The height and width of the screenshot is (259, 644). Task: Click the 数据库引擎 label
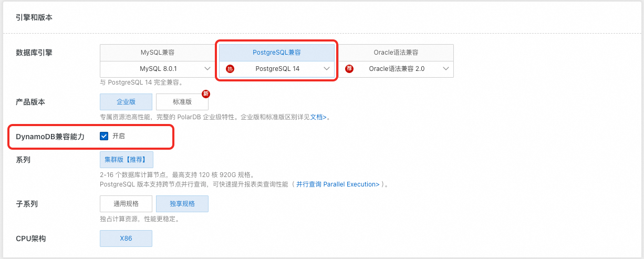(x=34, y=53)
